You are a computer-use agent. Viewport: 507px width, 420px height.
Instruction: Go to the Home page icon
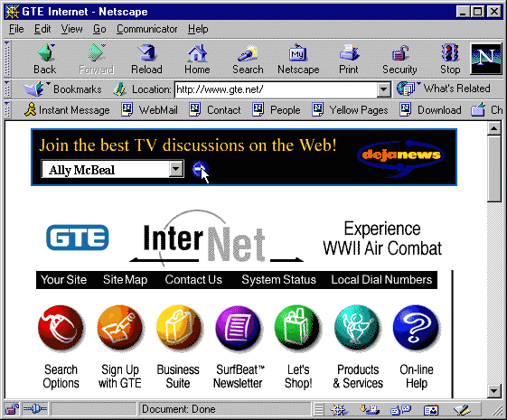tap(197, 53)
